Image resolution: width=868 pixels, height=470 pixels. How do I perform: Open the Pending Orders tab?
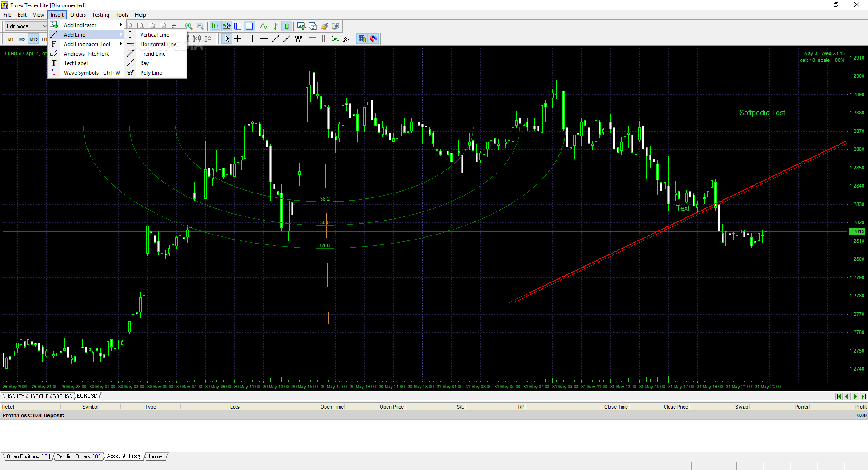tap(78, 456)
